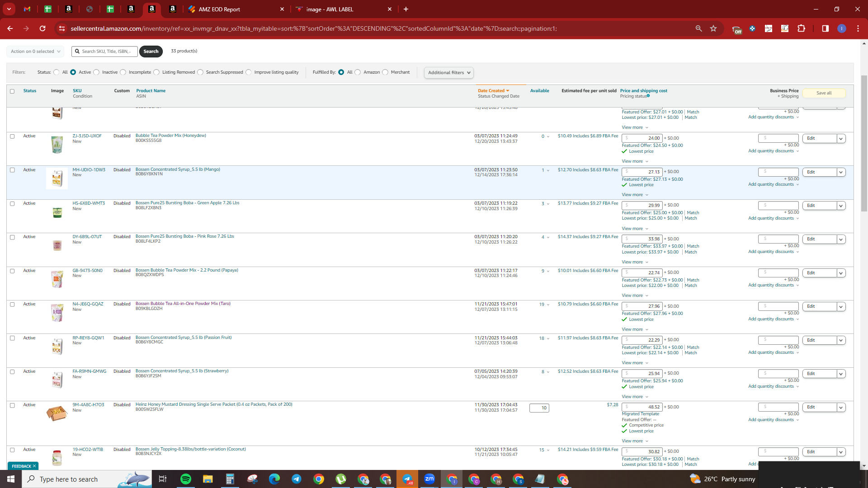868x488 pixels.
Task: Launch Calculator from the taskbar
Action: (230, 479)
